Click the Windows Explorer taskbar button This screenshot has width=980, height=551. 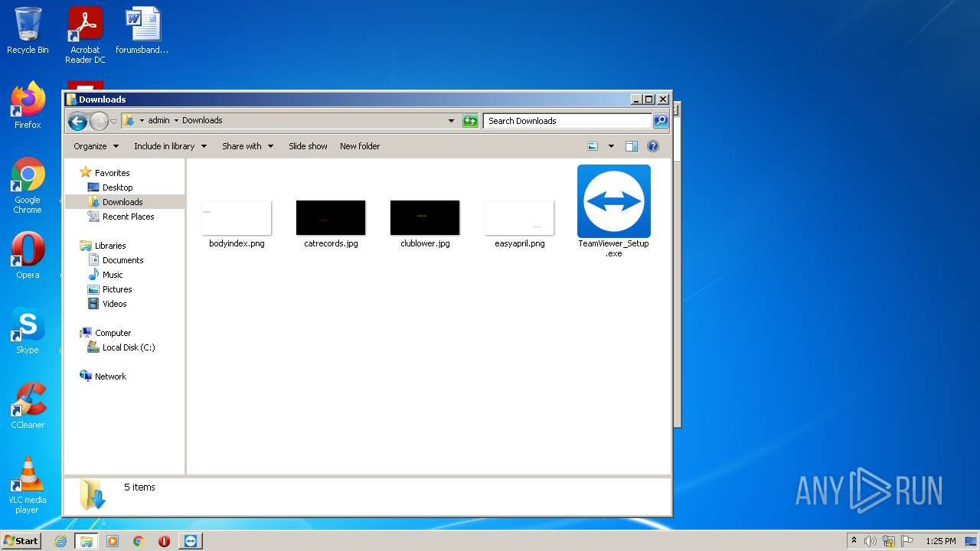tap(87, 541)
